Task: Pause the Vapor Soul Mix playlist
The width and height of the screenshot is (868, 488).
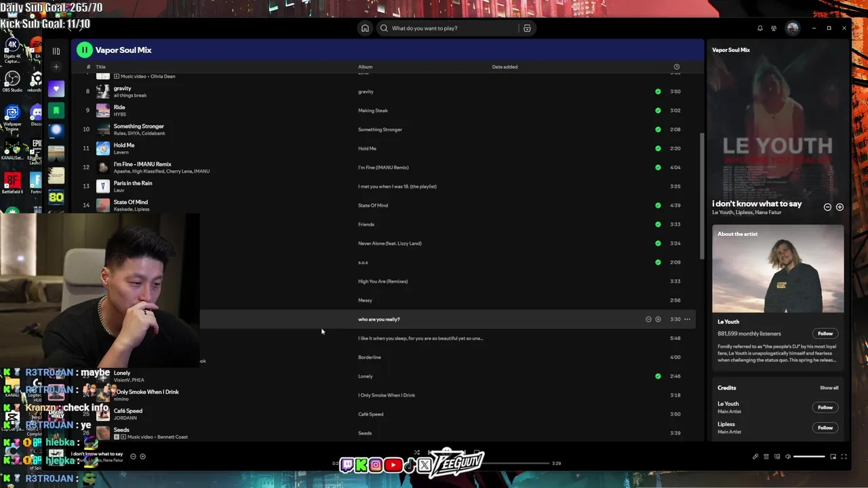Action: pyautogui.click(x=84, y=49)
